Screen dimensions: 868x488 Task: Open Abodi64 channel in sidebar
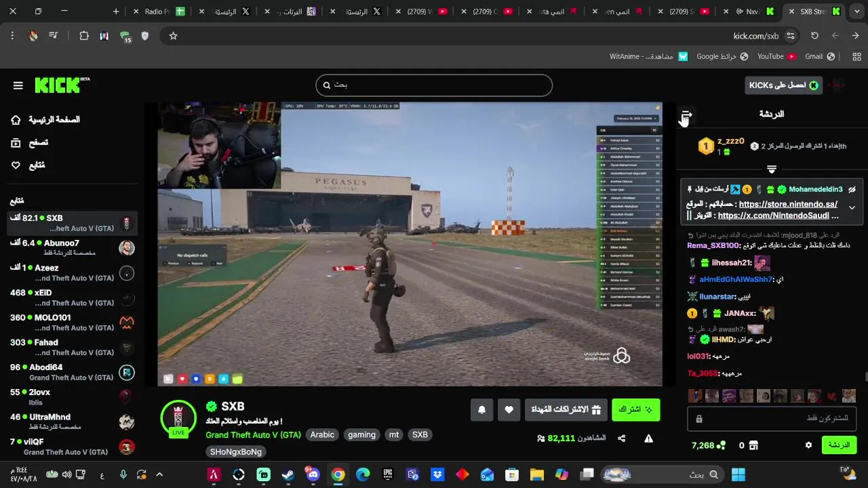tap(73, 372)
